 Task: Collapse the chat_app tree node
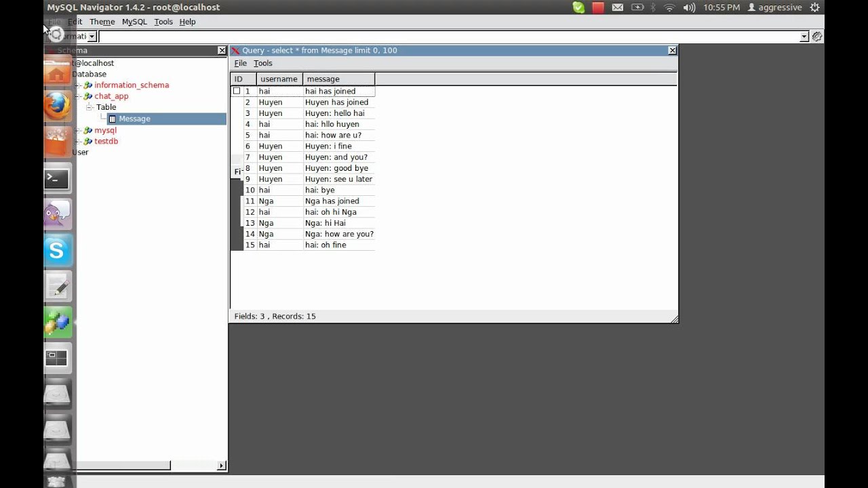click(78, 96)
